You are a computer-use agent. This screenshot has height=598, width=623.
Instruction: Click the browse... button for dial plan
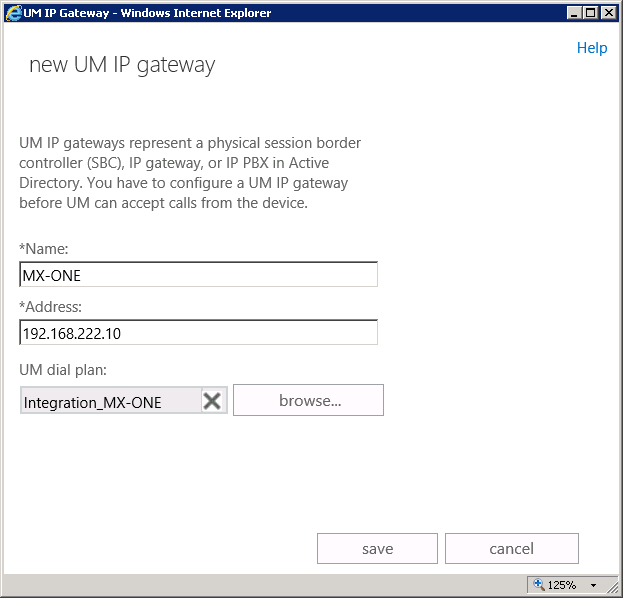point(309,400)
